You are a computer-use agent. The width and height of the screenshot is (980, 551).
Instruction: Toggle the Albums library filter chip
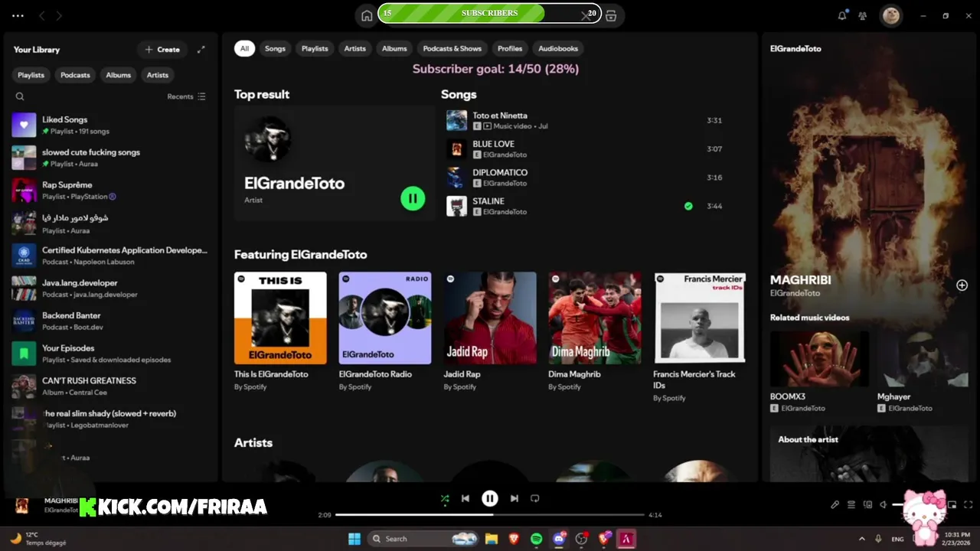(119, 75)
